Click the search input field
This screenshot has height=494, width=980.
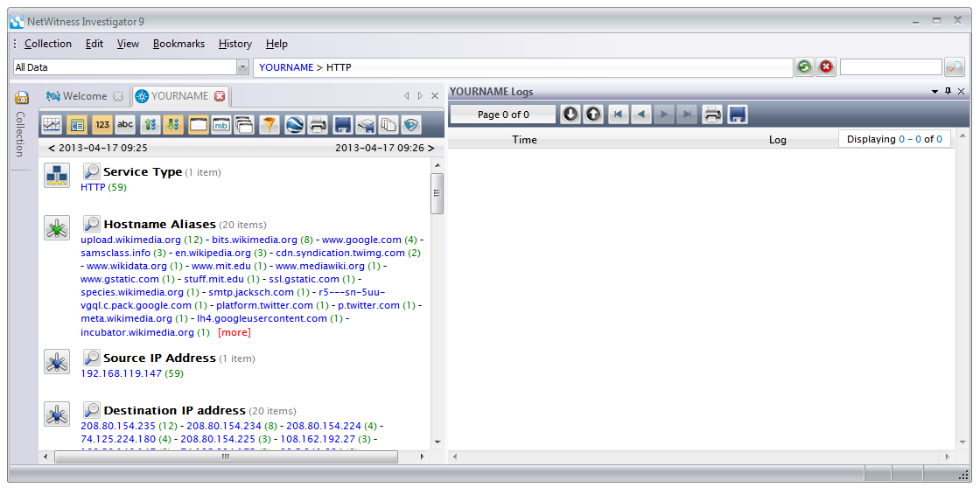point(891,66)
